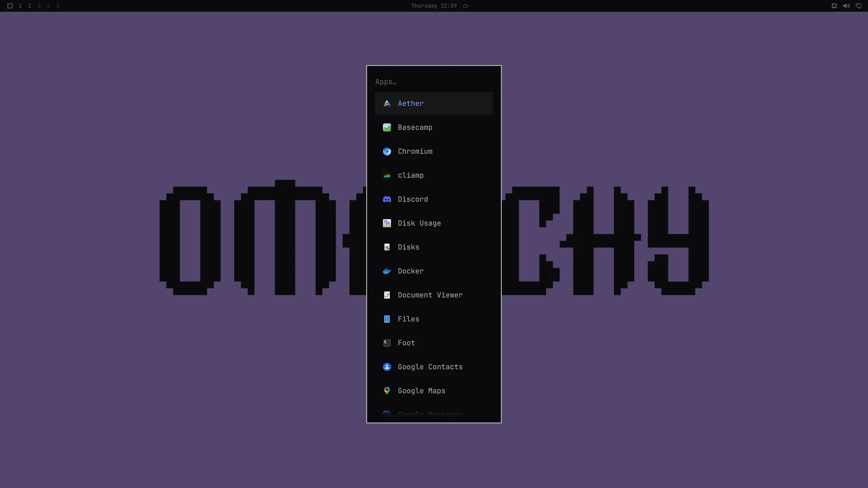Open the Discord app
Screen dimensions: 868x488
point(434,199)
